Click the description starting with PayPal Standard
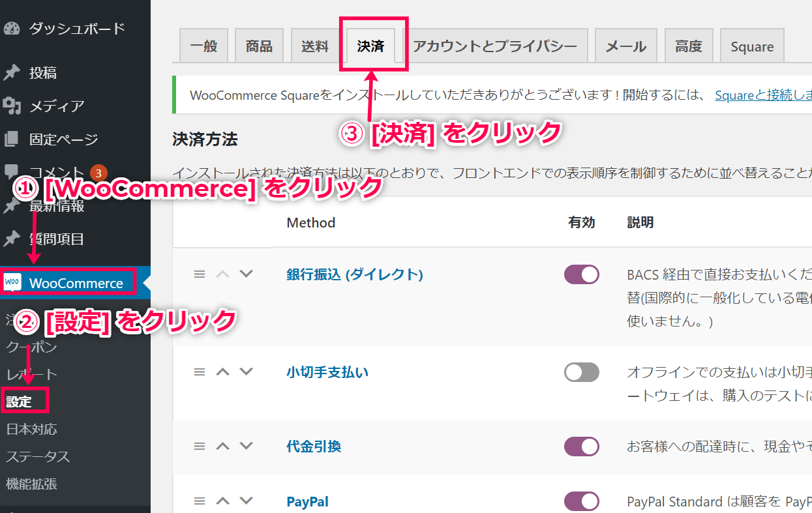The image size is (812, 513). pos(719,502)
